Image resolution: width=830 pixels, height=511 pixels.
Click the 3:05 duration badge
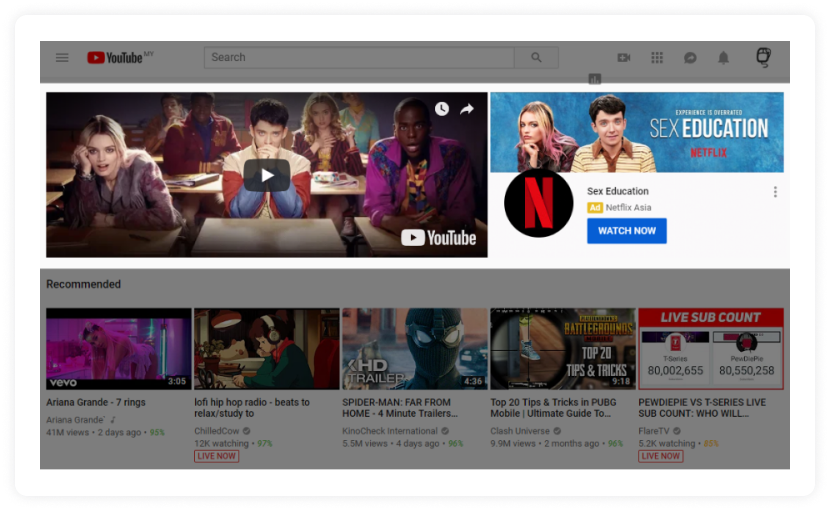(x=177, y=381)
